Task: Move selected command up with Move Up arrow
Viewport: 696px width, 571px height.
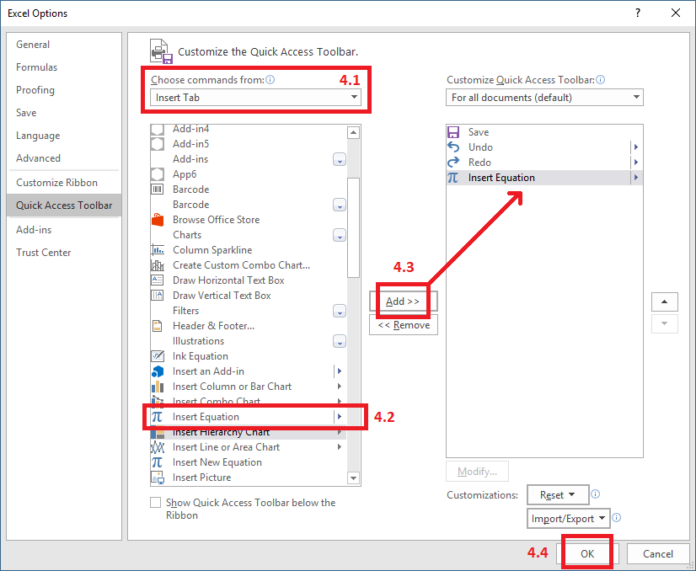Action: point(664,302)
